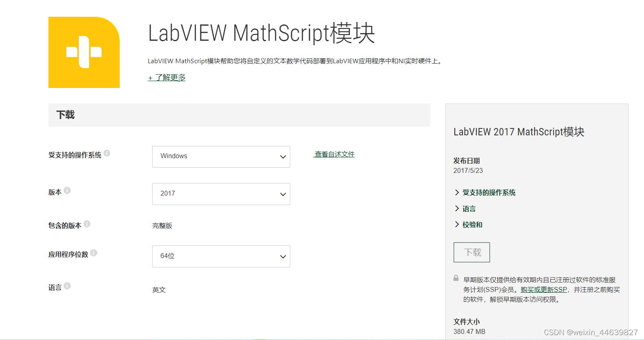Click info icon beside the left 语言 label

pyautogui.click(x=67, y=286)
